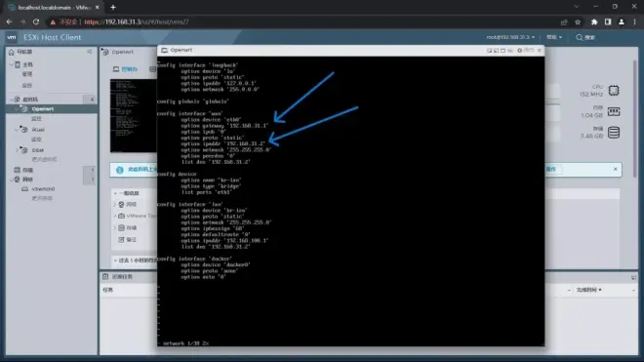Screen dimensions: 644x362
Task: Click the blue info icon in banner
Action: tap(119, 170)
